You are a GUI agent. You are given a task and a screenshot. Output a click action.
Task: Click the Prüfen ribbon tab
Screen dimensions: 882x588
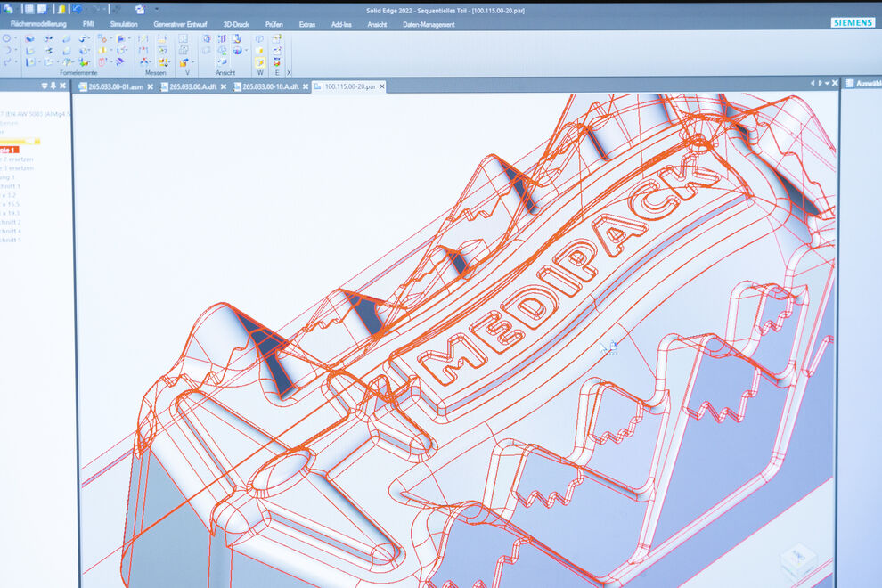point(274,24)
